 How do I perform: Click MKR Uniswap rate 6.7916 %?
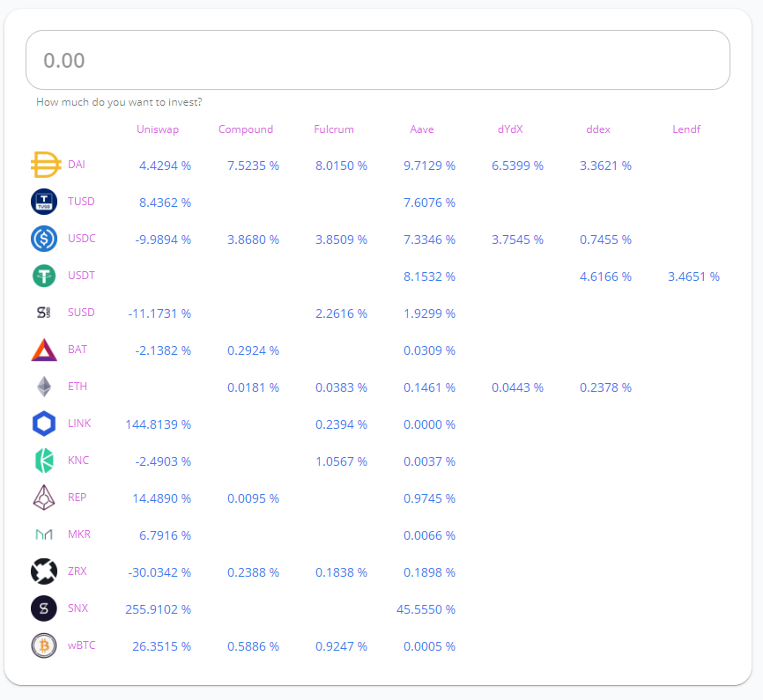pos(165,535)
